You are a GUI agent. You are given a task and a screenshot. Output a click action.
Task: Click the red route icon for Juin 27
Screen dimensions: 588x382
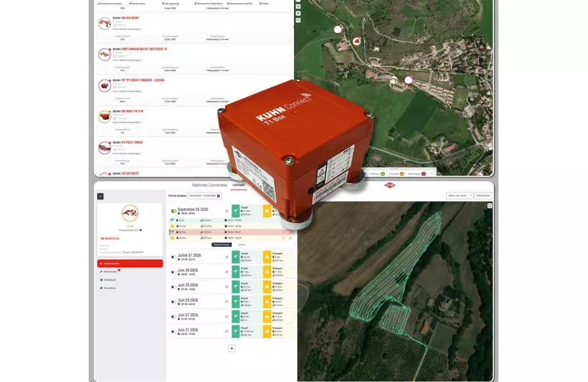tap(227, 317)
